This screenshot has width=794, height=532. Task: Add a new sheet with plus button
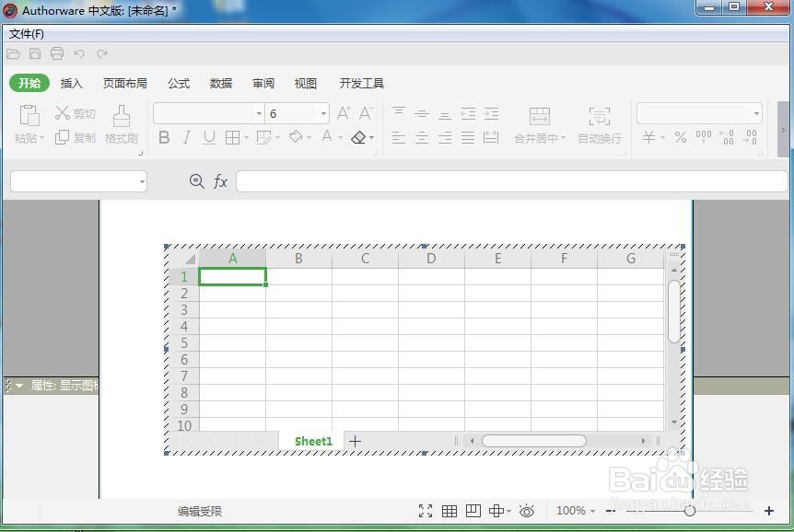[355, 442]
